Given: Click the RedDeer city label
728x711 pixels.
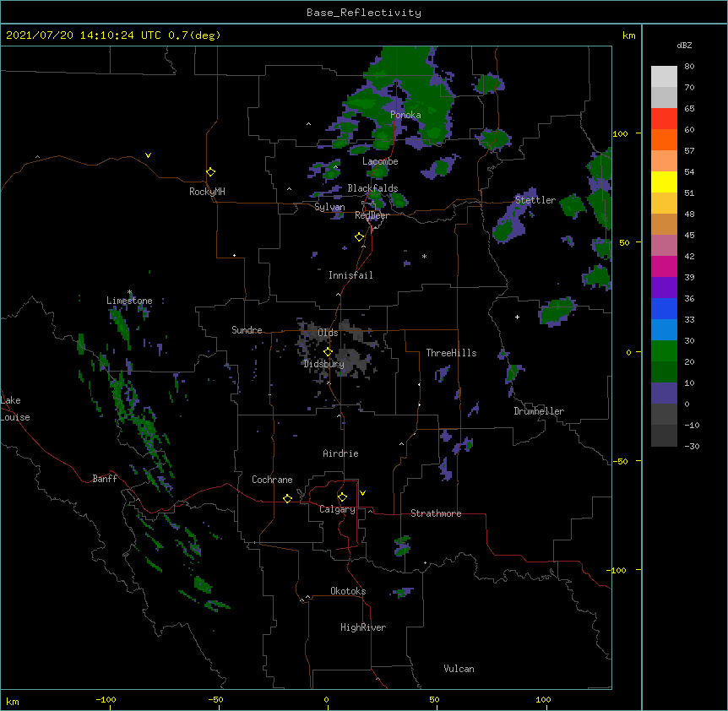Looking at the screenshot, I should click(372, 215).
